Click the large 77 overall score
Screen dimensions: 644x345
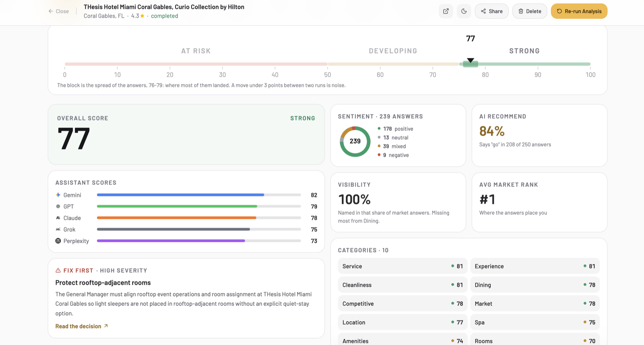point(74,138)
